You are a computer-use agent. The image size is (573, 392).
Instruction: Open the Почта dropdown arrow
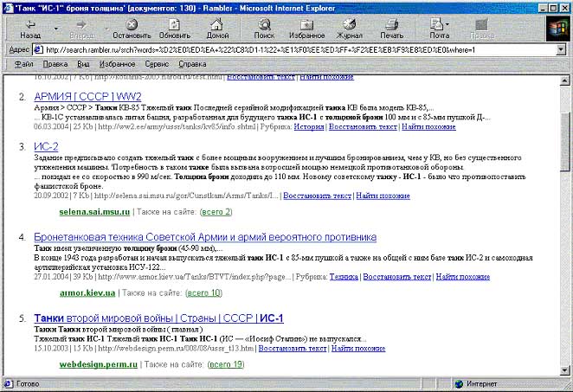click(x=447, y=24)
